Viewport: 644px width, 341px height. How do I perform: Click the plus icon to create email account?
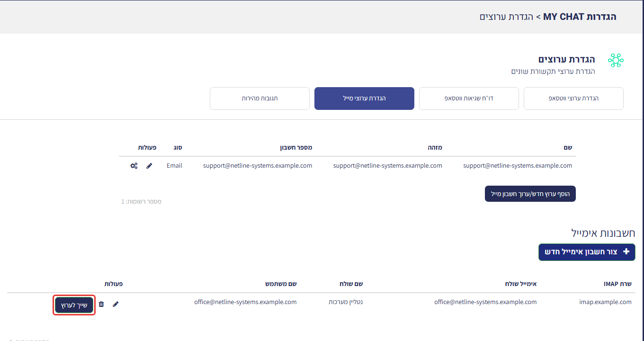626,252
